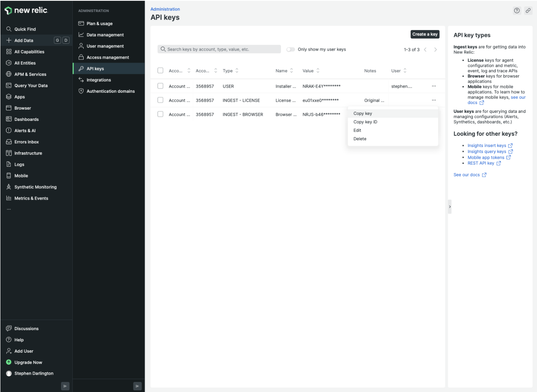This screenshot has height=392, width=537.
Task: Click the G shortcut badge beside Add Data
Action: point(57,40)
